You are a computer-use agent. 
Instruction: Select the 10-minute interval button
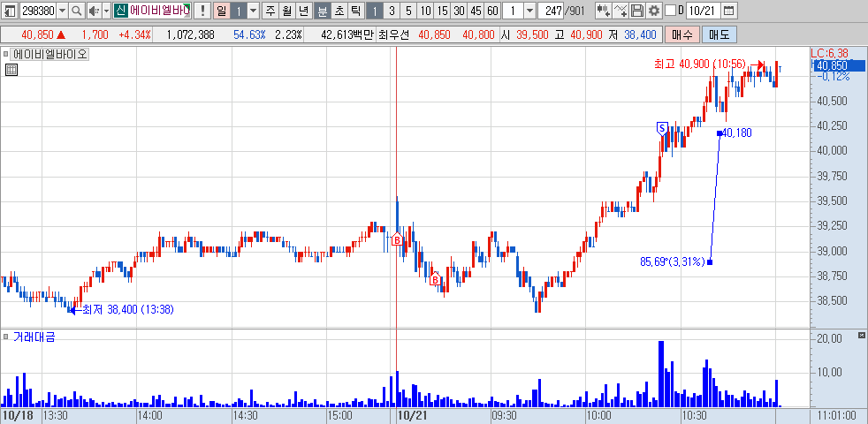click(x=426, y=11)
